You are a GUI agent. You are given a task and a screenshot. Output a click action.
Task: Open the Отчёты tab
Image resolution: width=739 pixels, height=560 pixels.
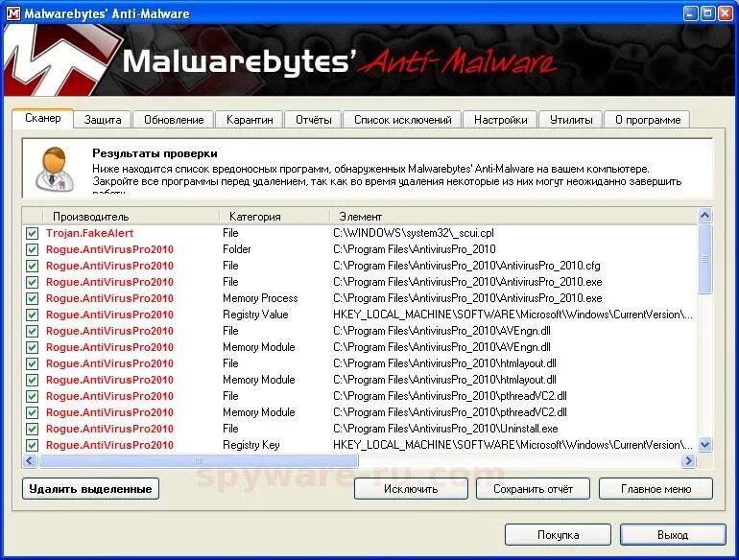(314, 120)
